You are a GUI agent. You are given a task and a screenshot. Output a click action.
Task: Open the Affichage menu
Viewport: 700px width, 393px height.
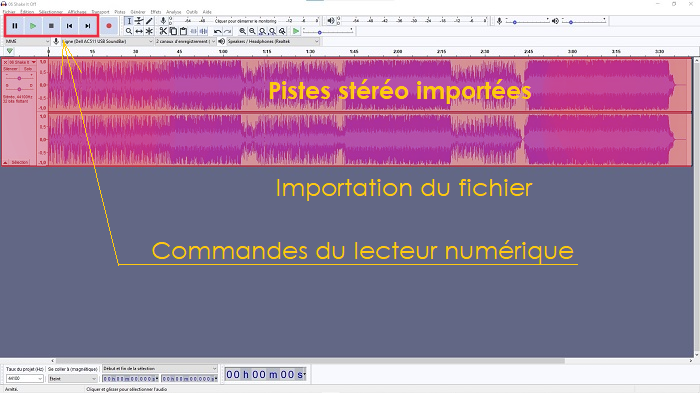77,12
